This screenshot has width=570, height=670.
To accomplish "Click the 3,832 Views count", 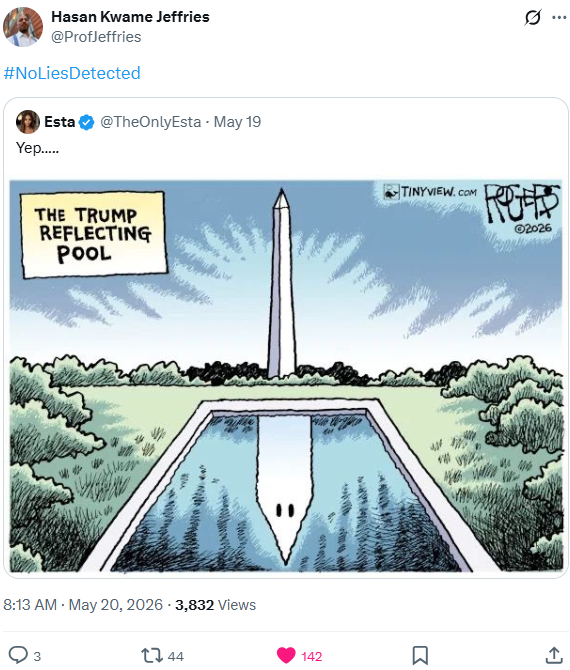I will tap(215, 605).
